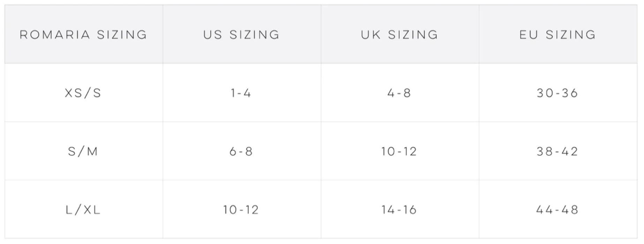Image resolution: width=644 pixels, height=244 pixels.
Task: Select the UK 10-12 cell for S/M
Action: point(399,151)
